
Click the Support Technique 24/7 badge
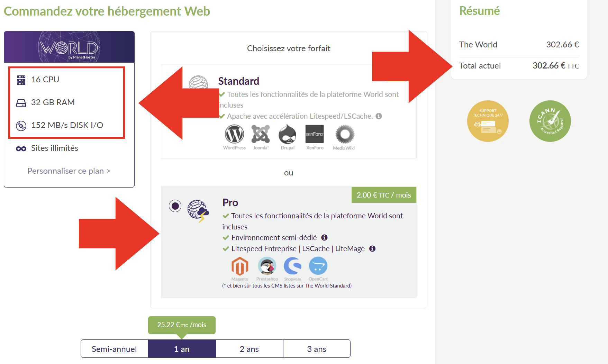(488, 121)
